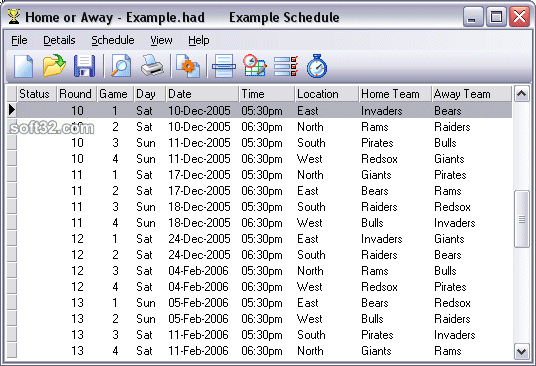Save the schedule with floppy icon
536x366 pixels.
pos(84,66)
